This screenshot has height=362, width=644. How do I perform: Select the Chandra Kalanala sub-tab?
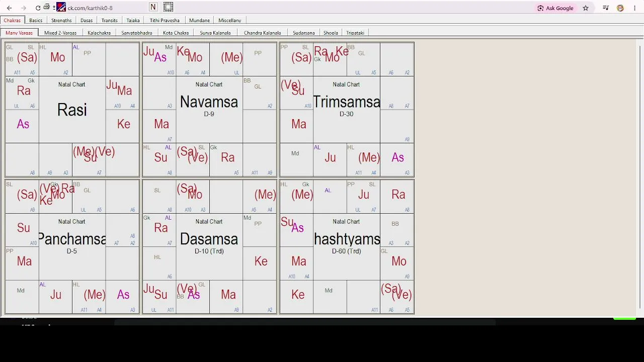[262, 33]
